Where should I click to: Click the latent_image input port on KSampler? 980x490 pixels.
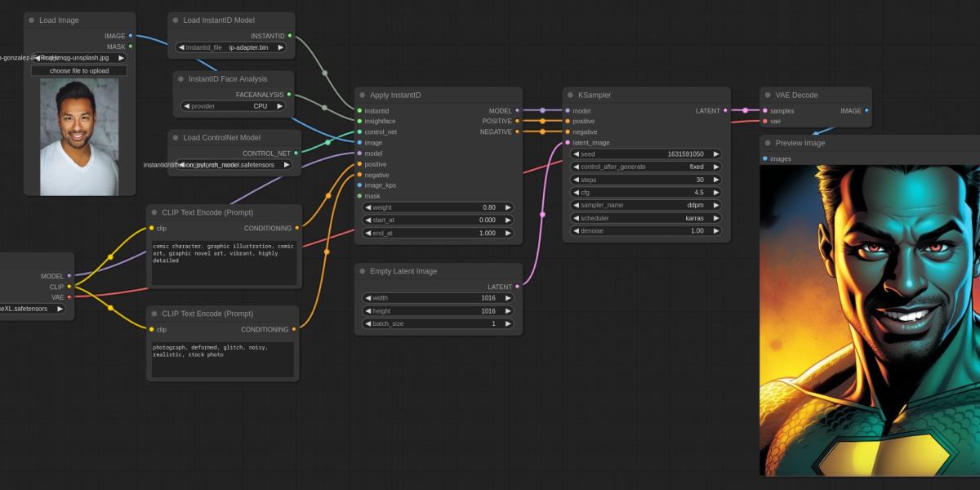tap(568, 143)
